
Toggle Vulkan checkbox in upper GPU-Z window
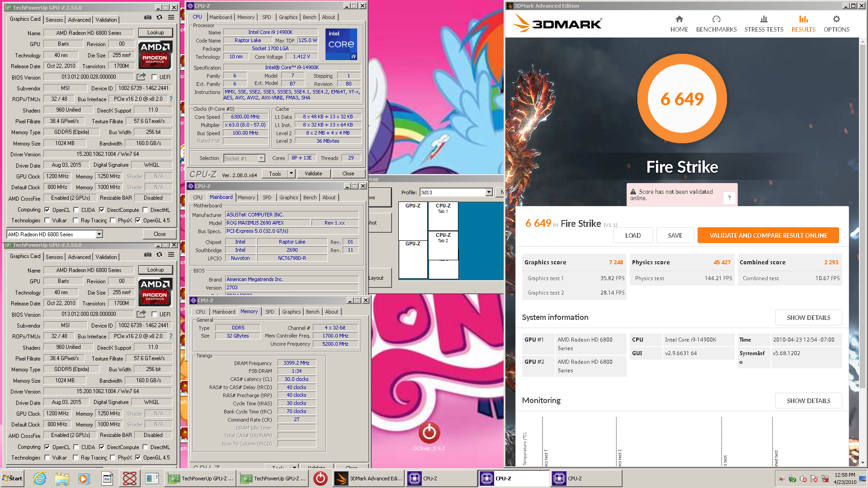click(x=47, y=221)
